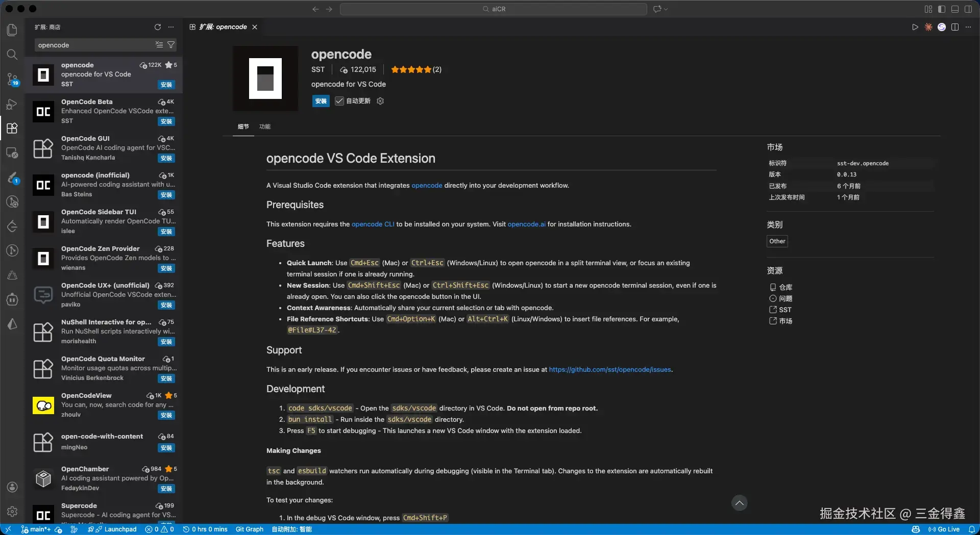
Task: Install OpenCode Zen Provider from the list
Action: click(166, 268)
